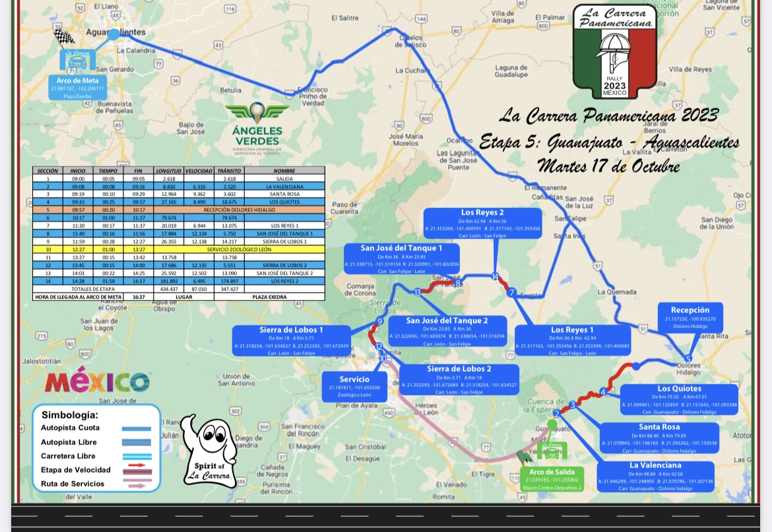Click the HORA DE LLEGADA AL ARCO DE META cell

[x=78, y=297]
